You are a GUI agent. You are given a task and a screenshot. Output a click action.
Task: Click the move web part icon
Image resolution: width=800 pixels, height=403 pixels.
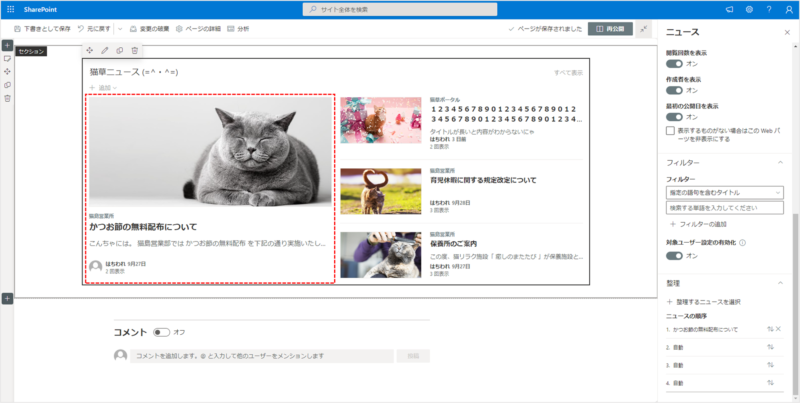[x=90, y=50]
